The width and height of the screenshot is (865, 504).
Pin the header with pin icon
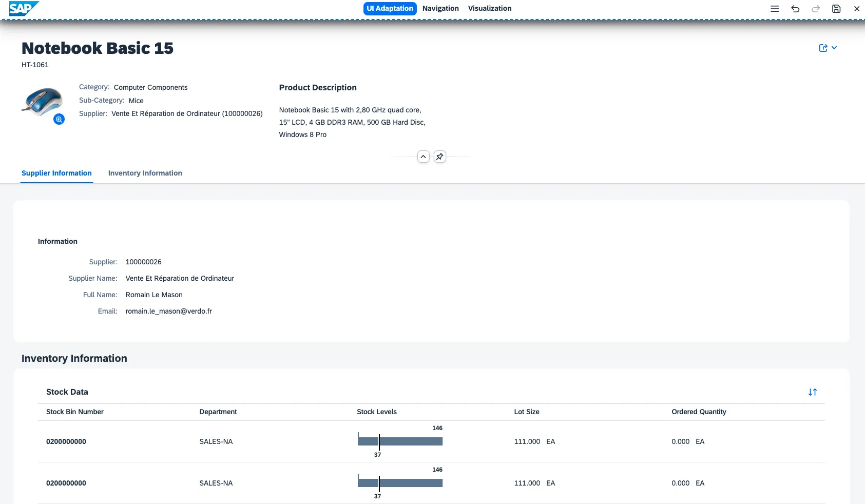(x=440, y=157)
